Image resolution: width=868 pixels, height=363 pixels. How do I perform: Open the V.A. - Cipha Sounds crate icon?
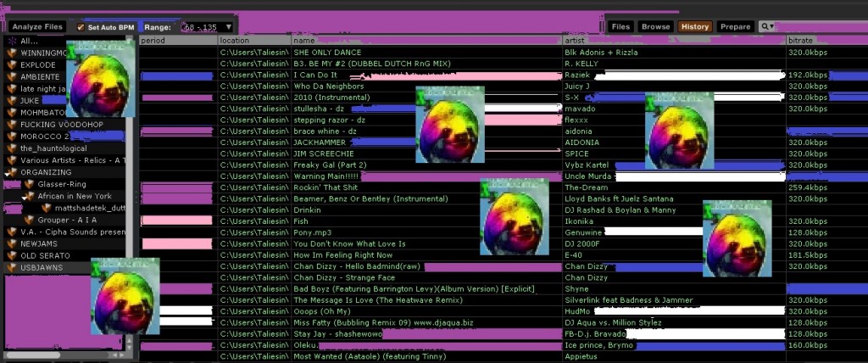click(x=12, y=232)
